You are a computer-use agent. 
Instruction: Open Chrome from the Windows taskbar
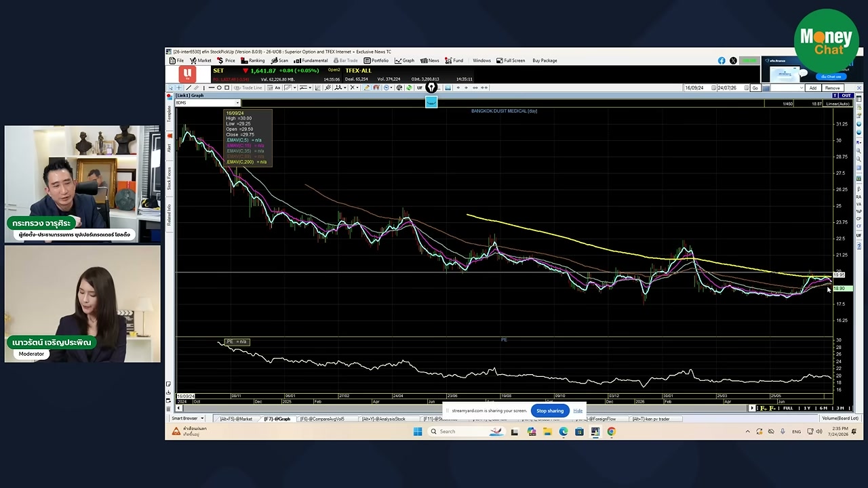pos(611,431)
